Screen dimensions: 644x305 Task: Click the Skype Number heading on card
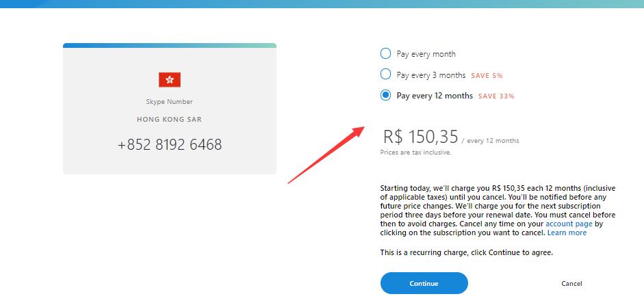169,102
